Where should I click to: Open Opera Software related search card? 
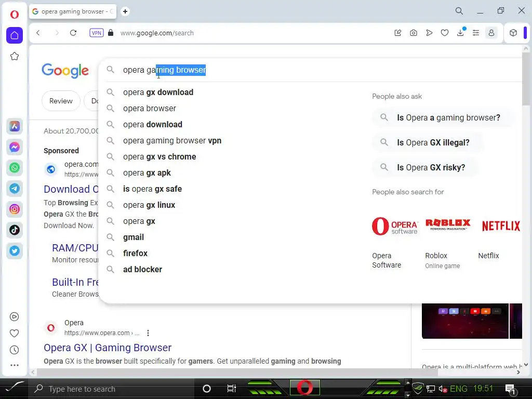395,243
